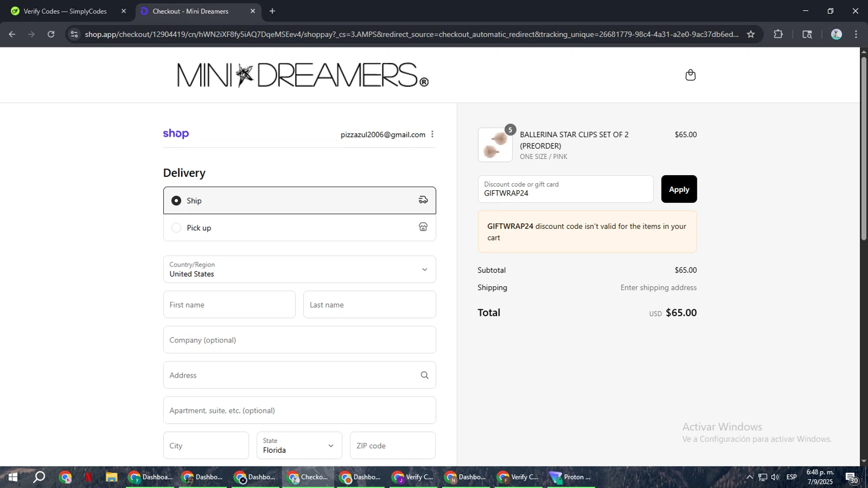View site information icon in the address bar
The height and width of the screenshot is (488, 868).
[73, 34]
